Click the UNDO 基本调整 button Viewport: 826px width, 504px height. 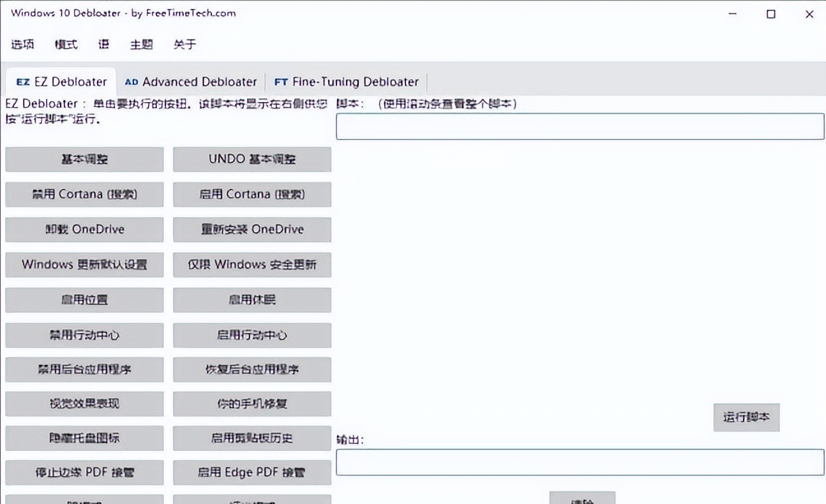click(252, 159)
